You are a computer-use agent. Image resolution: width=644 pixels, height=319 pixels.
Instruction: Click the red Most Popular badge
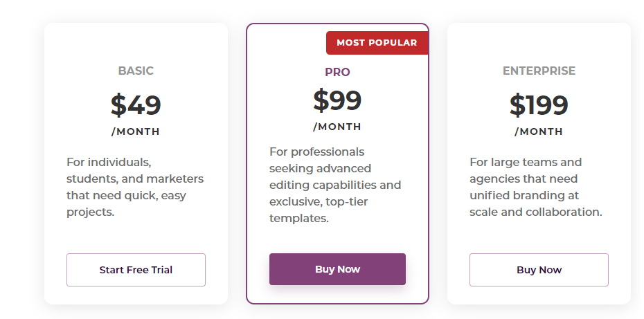[x=377, y=43]
